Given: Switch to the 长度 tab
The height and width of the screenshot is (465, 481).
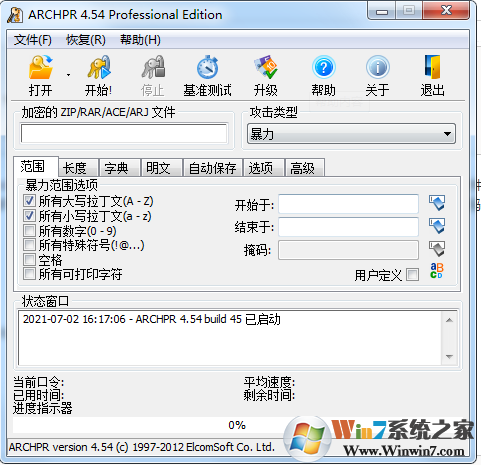Looking at the screenshot, I should click(x=78, y=168).
